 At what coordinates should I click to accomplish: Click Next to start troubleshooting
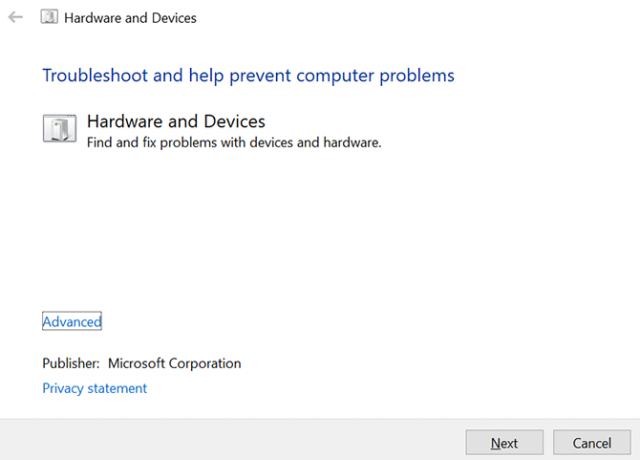[504, 442]
